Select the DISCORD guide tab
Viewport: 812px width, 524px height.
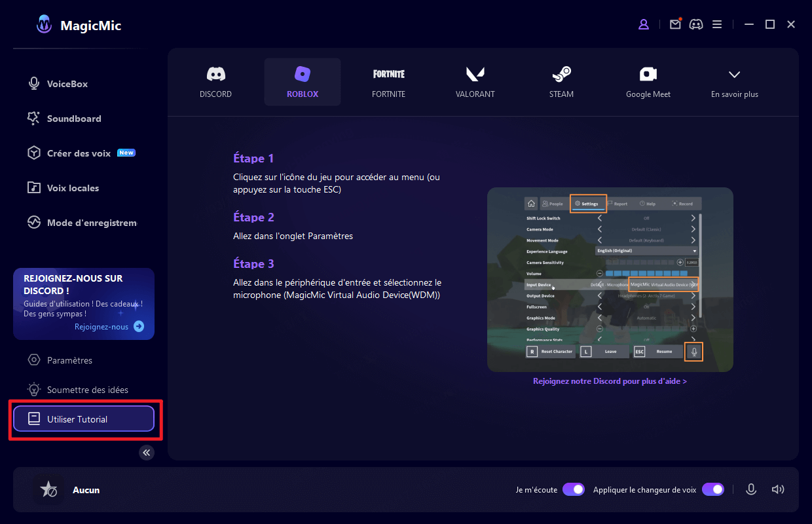tap(215, 82)
